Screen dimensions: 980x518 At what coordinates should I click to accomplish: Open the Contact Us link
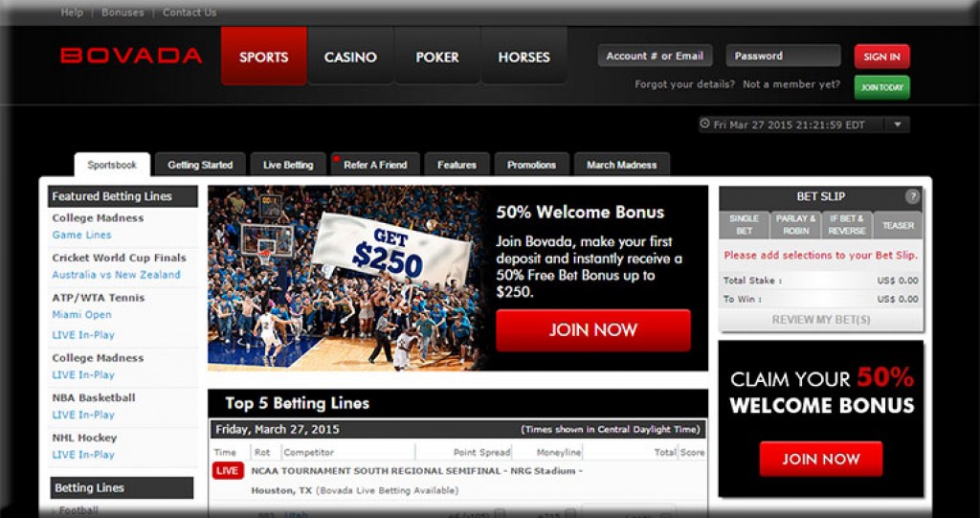pyautogui.click(x=189, y=12)
